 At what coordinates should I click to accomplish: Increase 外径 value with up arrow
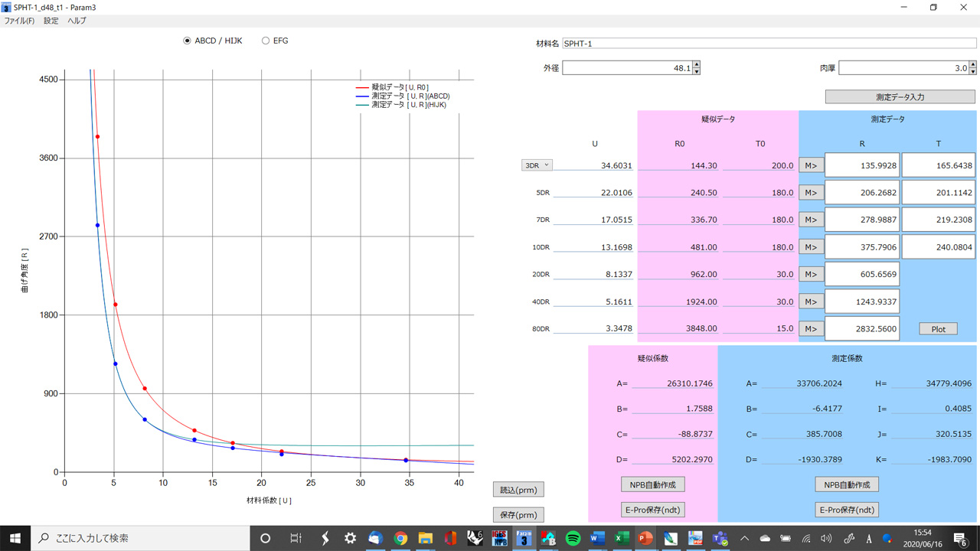pos(696,65)
